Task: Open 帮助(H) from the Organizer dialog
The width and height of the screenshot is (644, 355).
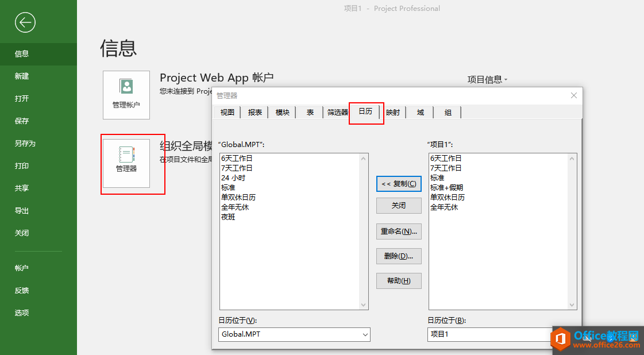Action: coord(399,281)
